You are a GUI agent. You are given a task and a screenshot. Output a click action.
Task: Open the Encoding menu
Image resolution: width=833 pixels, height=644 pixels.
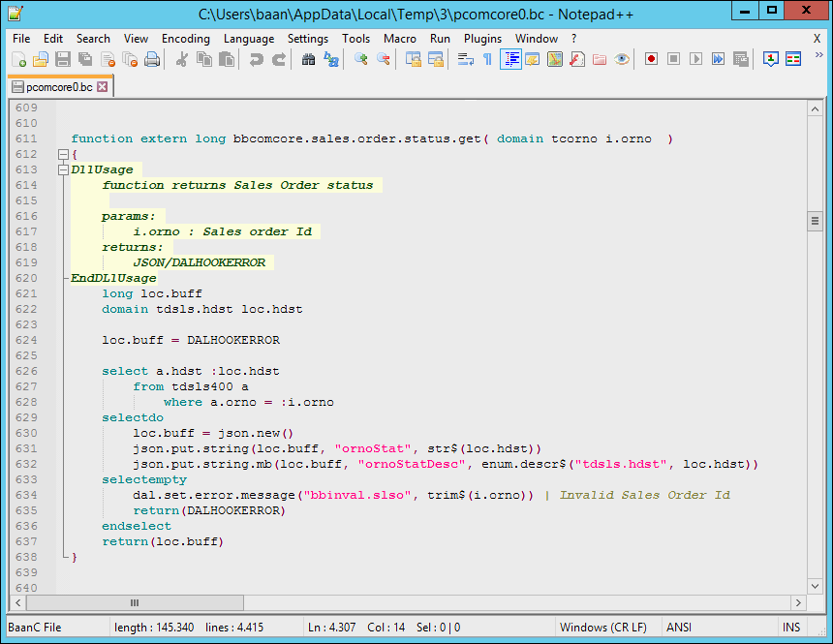tap(185, 39)
